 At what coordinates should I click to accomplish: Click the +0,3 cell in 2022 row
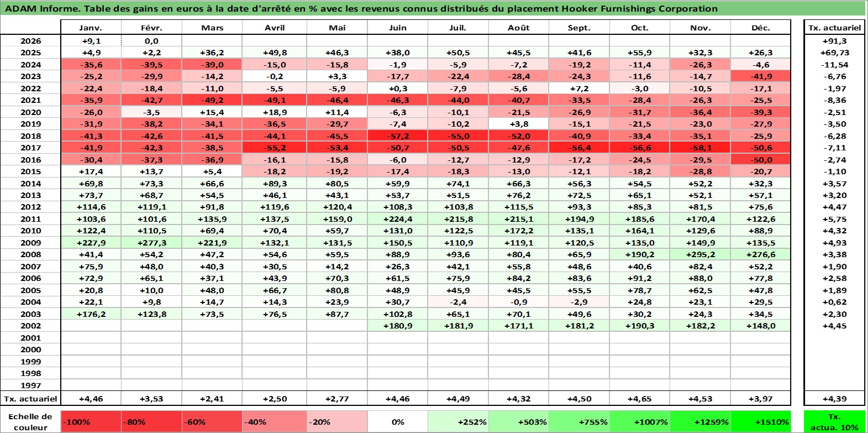(398, 88)
